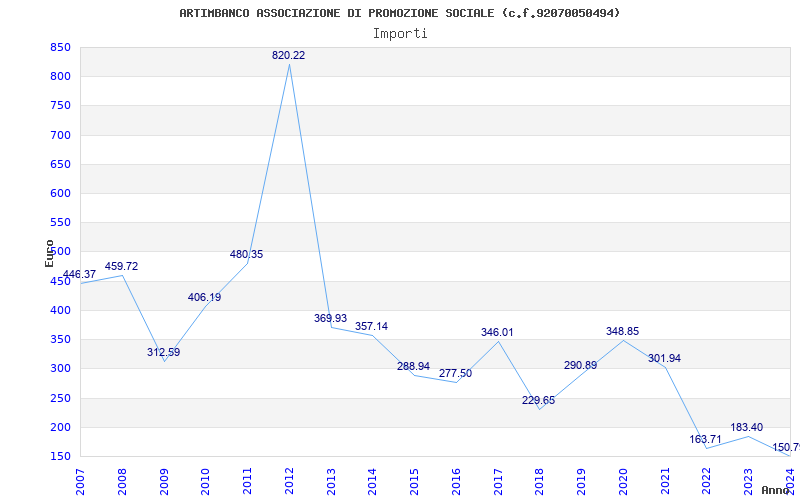Click the year 2022 axis label

[707, 482]
